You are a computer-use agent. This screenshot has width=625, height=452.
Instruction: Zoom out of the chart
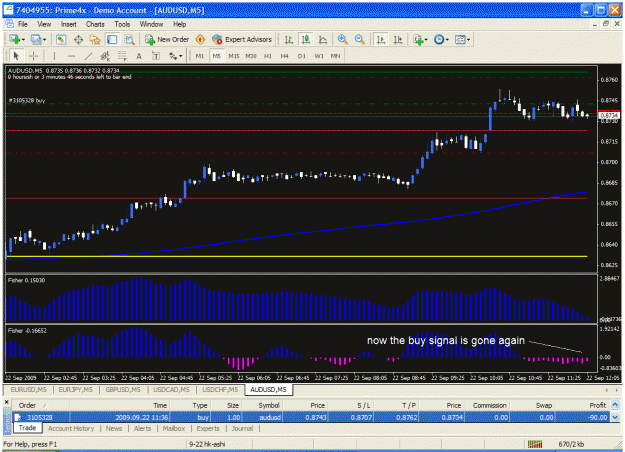click(359, 39)
